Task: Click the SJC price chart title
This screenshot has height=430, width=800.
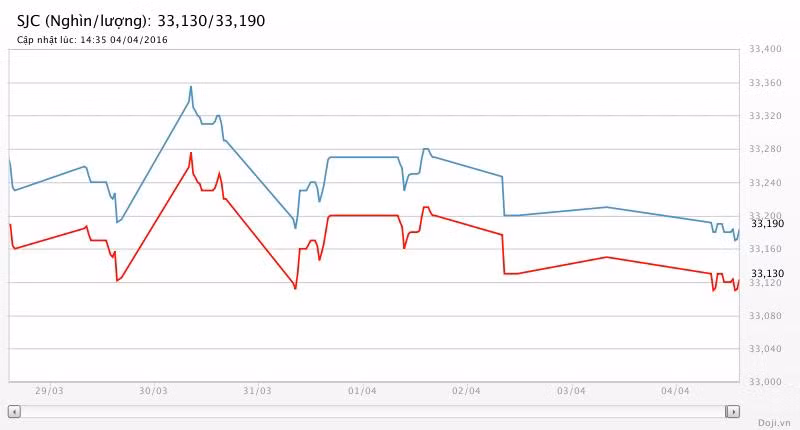Action: (x=141, y=20)
